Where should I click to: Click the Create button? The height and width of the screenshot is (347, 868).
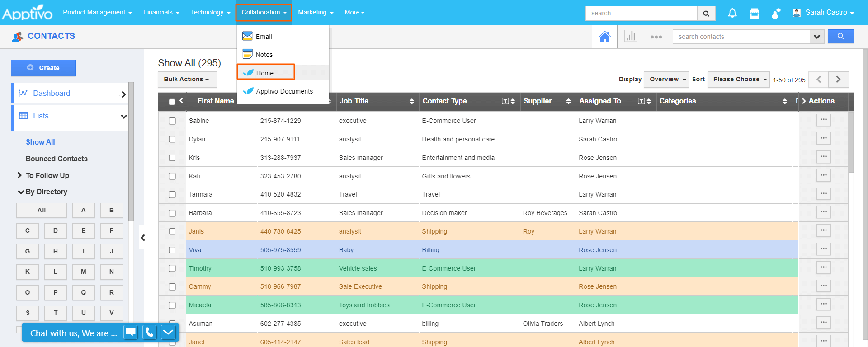click(43, 68)
